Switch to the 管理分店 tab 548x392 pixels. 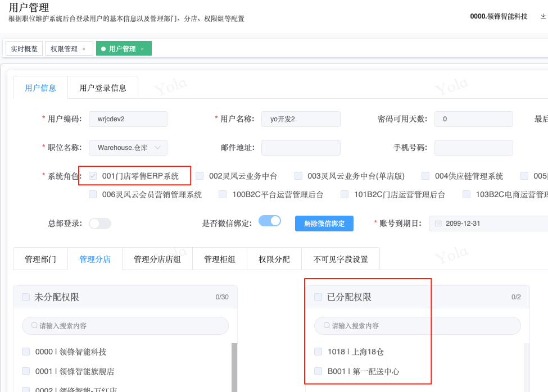click(95, 259)
